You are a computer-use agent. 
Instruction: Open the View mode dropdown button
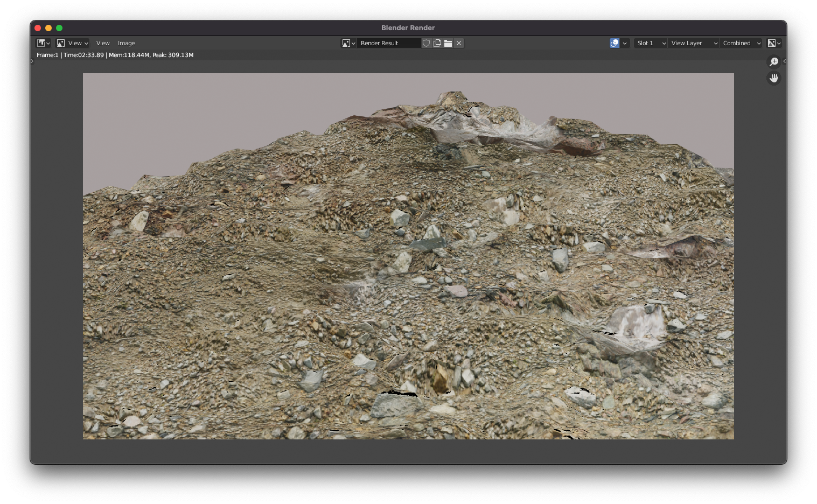[73, 43]
